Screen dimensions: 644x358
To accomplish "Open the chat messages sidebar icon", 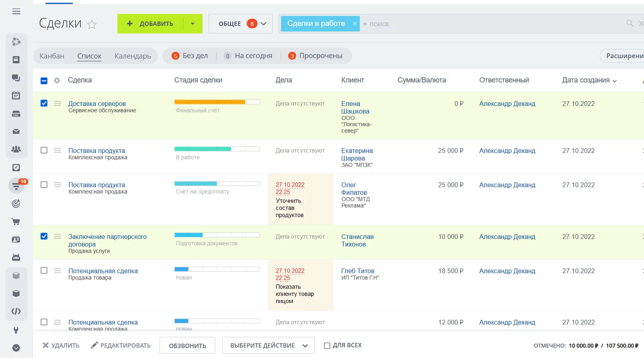I will [x=16, y=78].
